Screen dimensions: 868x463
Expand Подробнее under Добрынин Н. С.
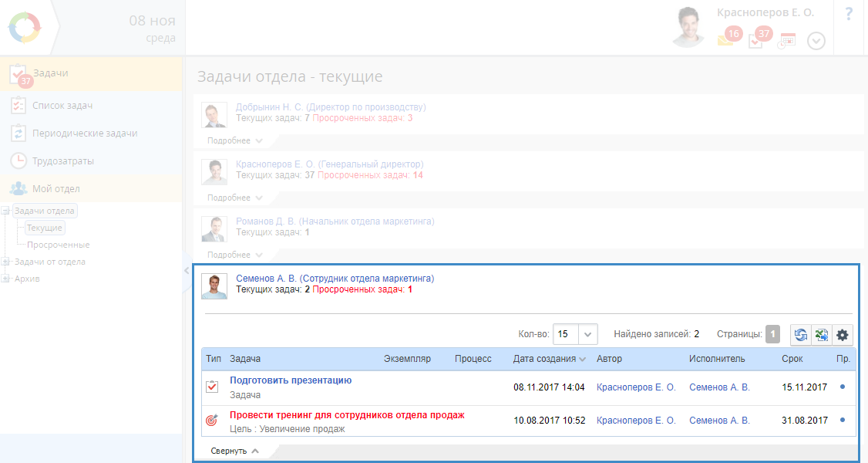point(235,140)
